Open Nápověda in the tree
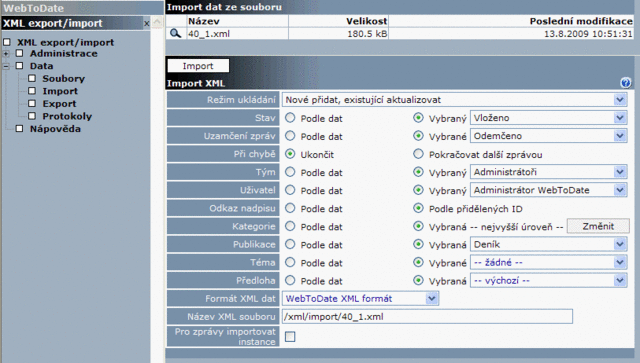640x363 pixels. point(55,129)
